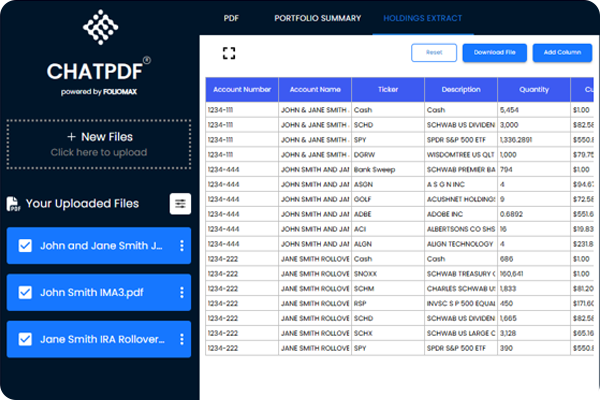This screenshot has height=400, width=600.
Task: Open the file filter settings icon
Action: [x=180, y=204]
